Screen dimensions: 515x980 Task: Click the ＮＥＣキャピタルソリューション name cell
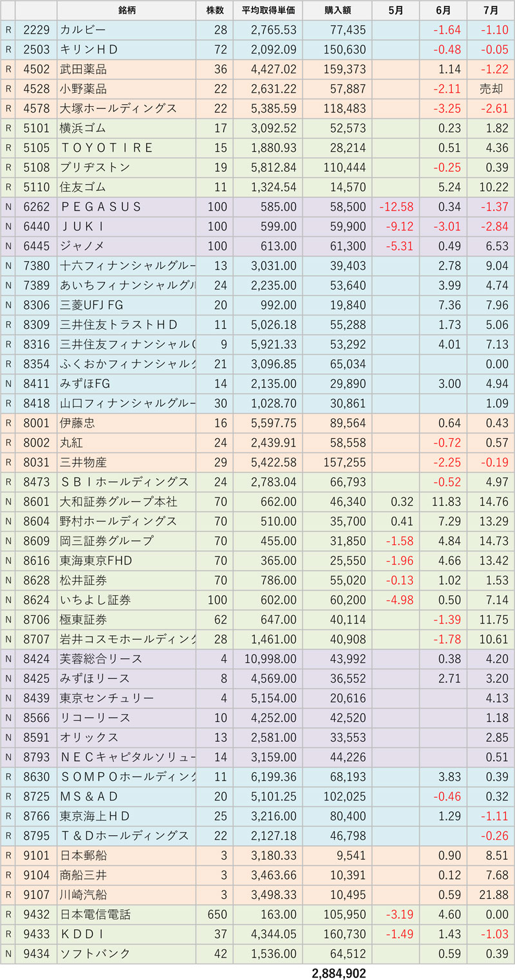coord(126,757)
